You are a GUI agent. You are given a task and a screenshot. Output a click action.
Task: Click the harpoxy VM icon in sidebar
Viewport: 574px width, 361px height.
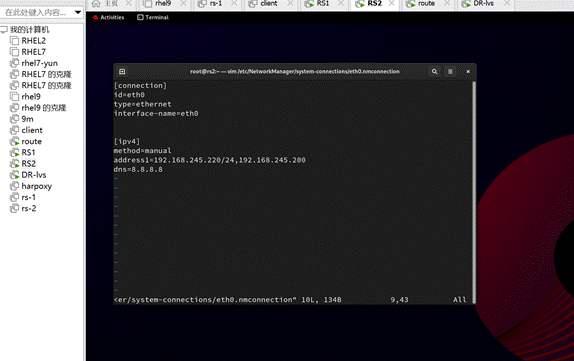[x=14, y=186]
